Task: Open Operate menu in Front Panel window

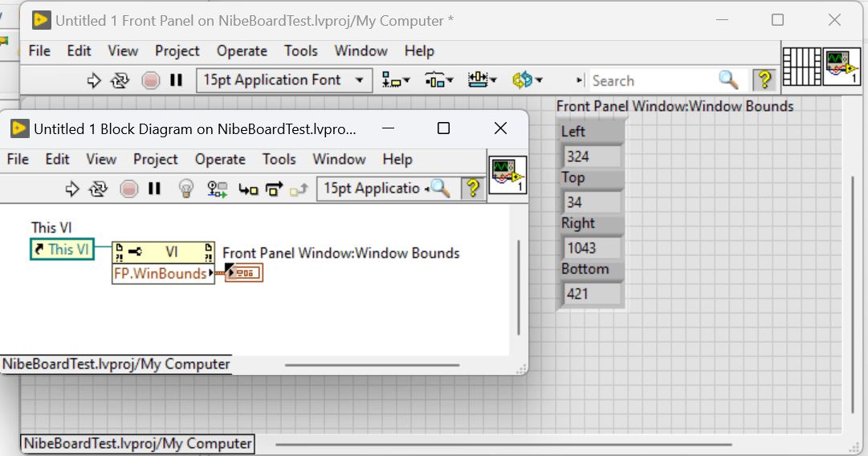Action: point(242,51)
